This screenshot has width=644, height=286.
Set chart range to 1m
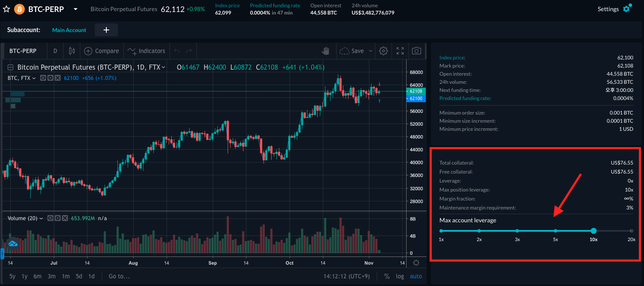[x=65, y=276]
